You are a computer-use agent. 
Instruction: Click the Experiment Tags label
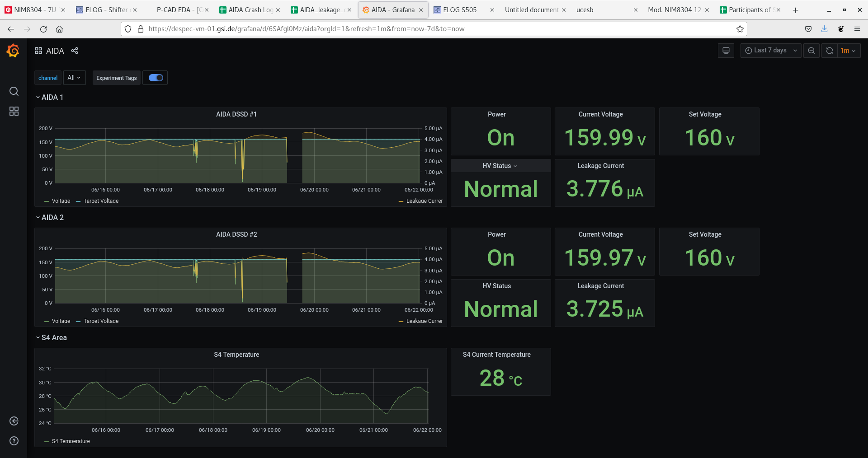[117, 78]
